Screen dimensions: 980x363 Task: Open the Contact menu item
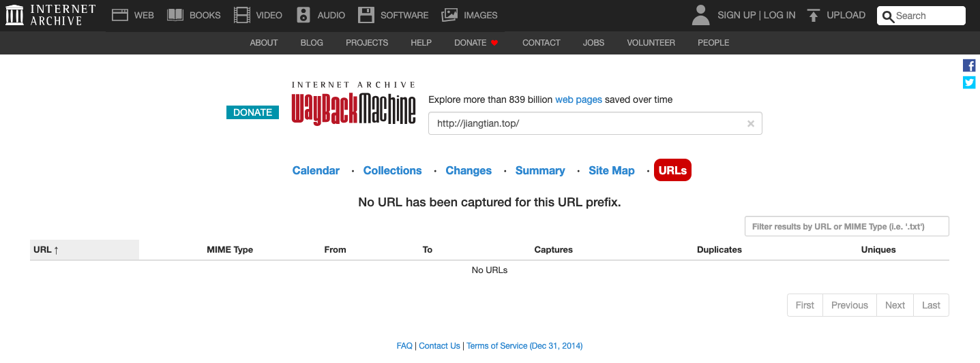coord(541,43)
